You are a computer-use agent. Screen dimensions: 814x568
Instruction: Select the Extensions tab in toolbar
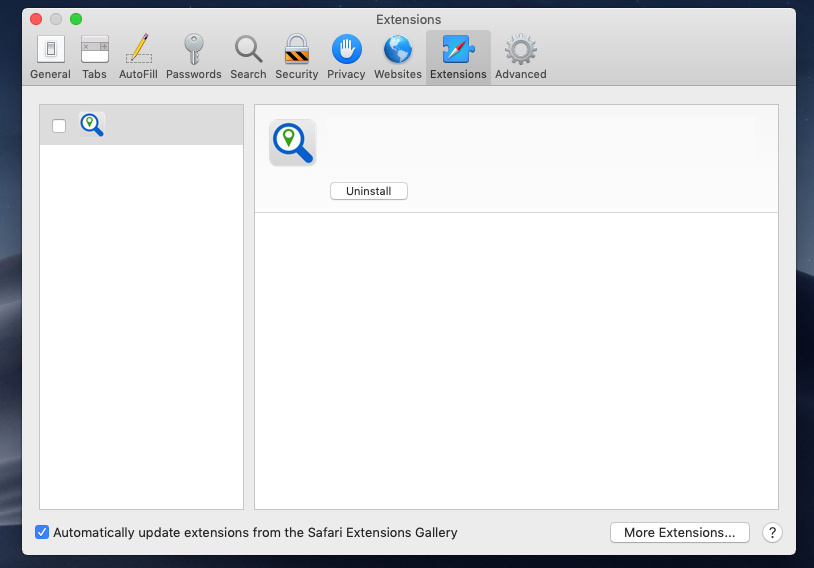[x=458, y=57]
